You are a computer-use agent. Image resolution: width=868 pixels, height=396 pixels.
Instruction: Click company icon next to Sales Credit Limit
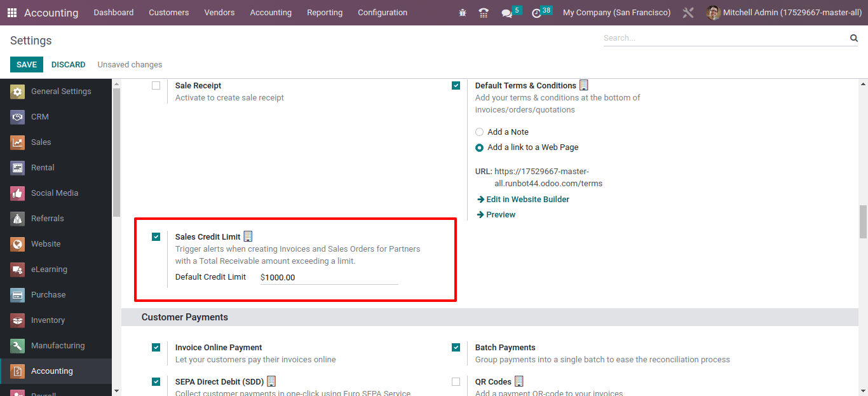pos(248,236)
